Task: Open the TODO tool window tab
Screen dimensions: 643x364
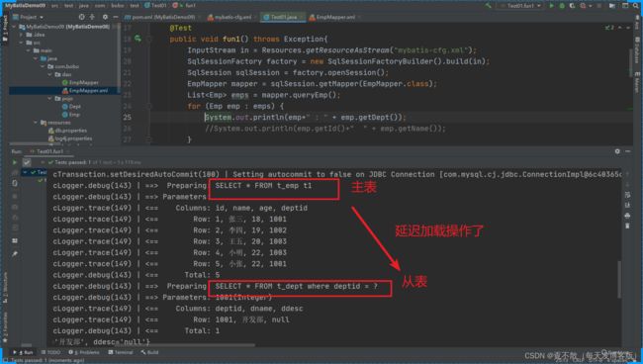Action: [50, 352]
